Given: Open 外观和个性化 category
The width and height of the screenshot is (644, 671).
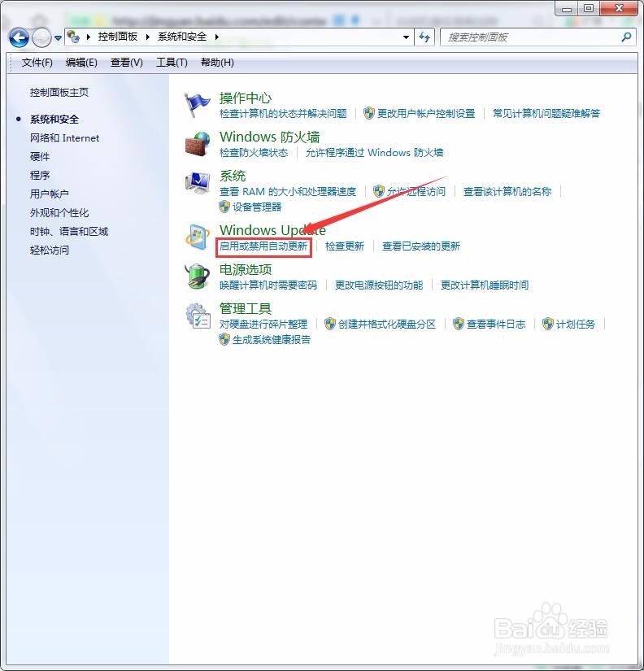Looking at the screenshot, I should 59,212.
